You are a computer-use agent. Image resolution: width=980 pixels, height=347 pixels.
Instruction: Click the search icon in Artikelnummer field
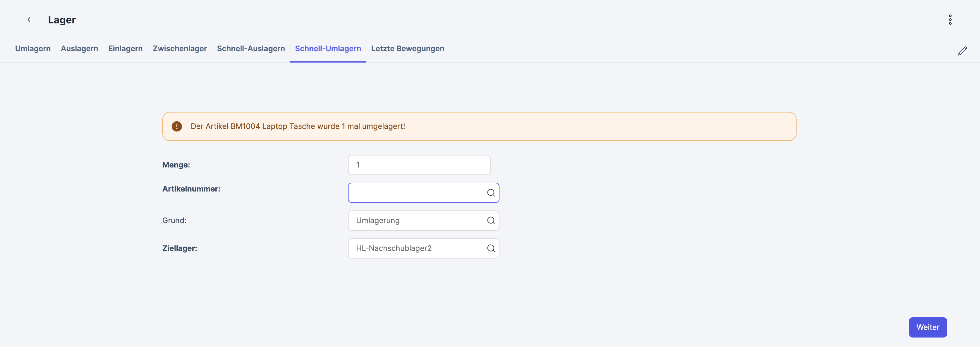coord(491,193)
